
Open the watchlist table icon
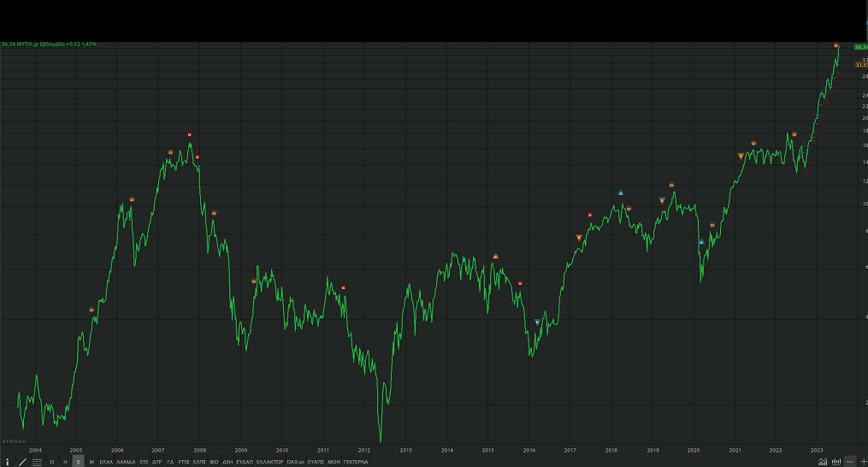point(37,462)
